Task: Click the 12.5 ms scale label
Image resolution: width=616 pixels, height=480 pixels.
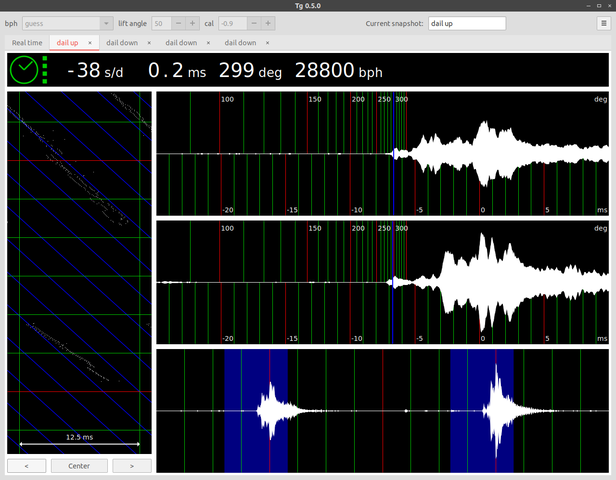Action: tap(79, 437)
